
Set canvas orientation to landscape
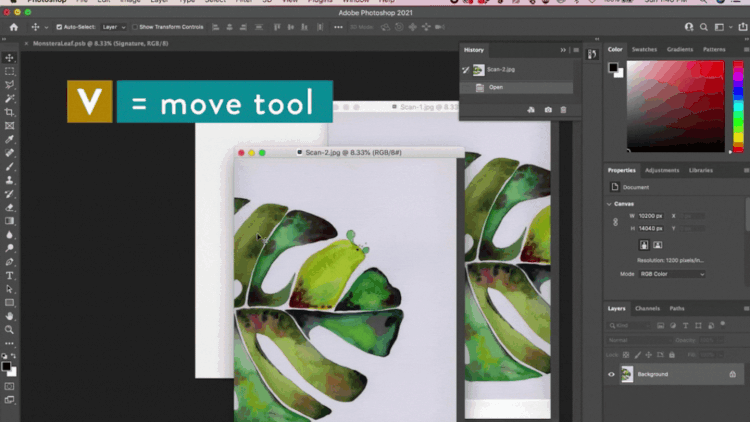[x=658, y=245]
